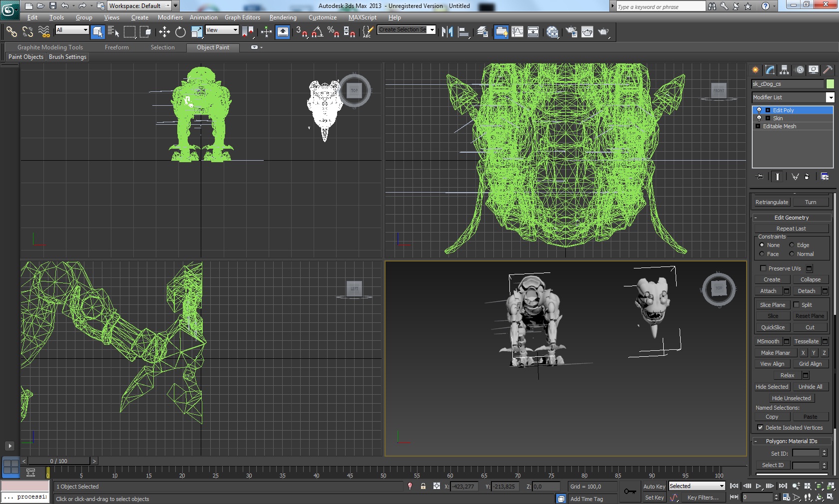Click the Tessellate button
This screenshot has height=504, width=839.
coord(806,341)
